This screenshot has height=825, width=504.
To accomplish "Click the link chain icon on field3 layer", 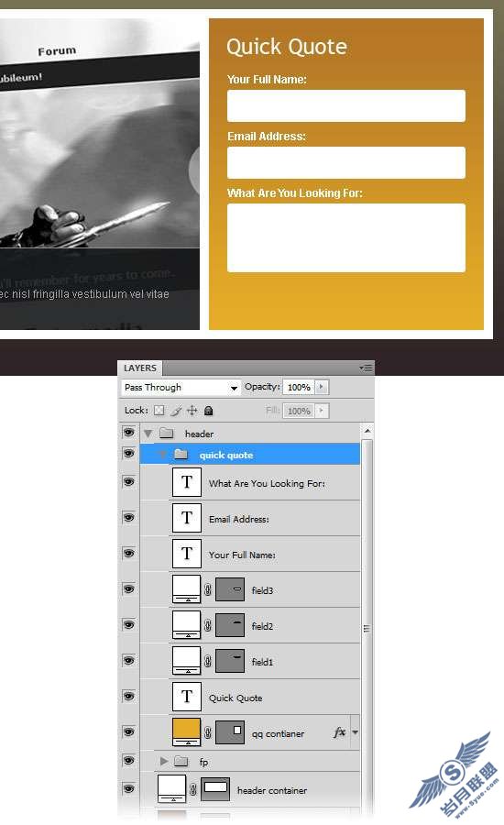I will [x=208, y=589].
